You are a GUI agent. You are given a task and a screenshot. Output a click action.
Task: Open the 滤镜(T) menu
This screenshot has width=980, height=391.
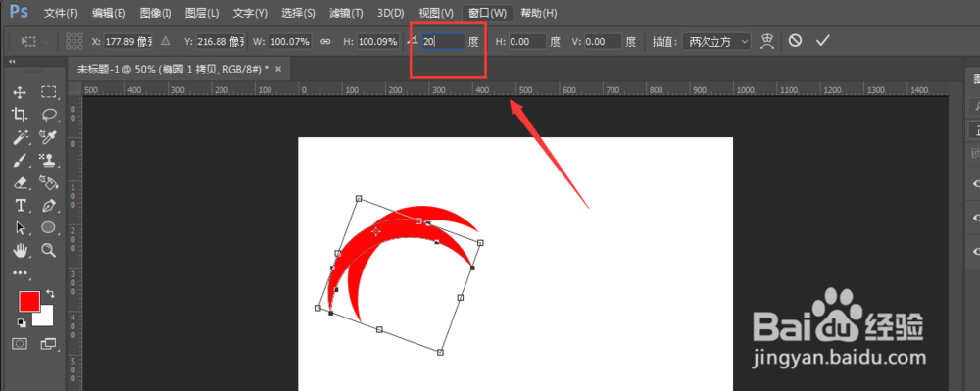pyautogui.click(x=346, y=13)
